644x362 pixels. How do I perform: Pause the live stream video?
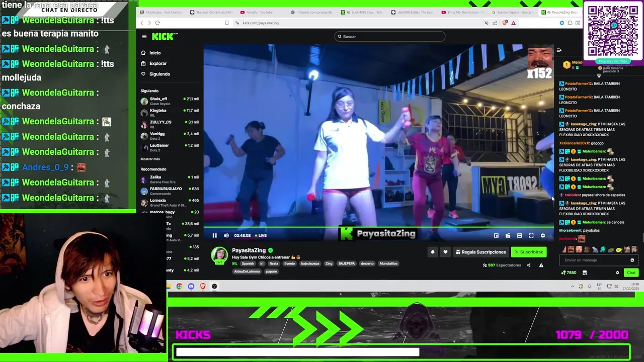click(214, 235)
